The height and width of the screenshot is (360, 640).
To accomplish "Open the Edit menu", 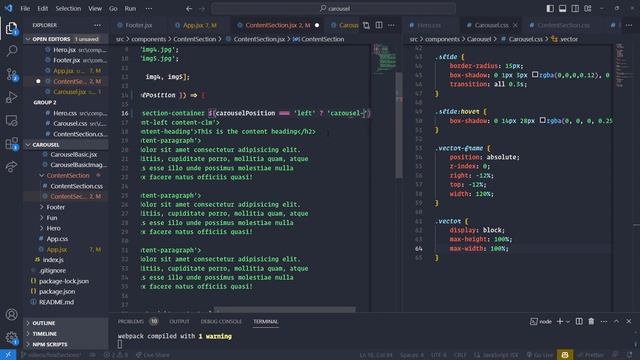I will coord(42,9).
